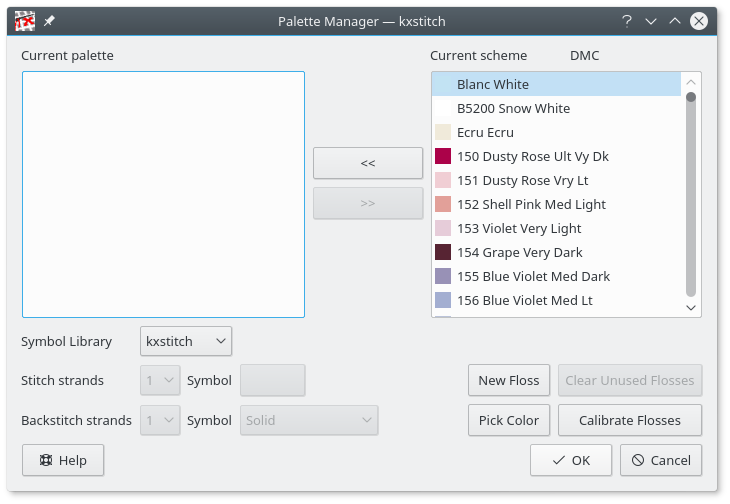Image resolution: width=730 pixels, height=504 pixels.
Task: Click the kxstitch app icon in title bar
Action: [x=25, y=21]
